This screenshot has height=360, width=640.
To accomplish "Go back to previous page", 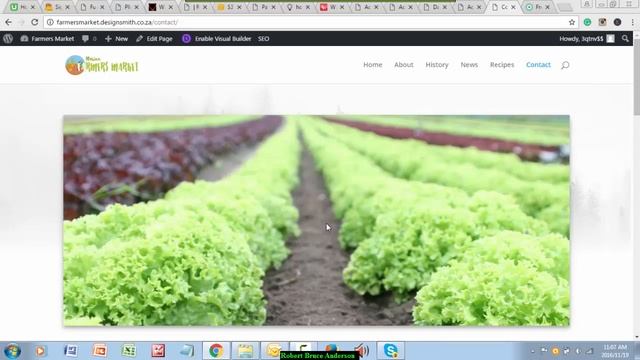I will [x=9, y=22].
